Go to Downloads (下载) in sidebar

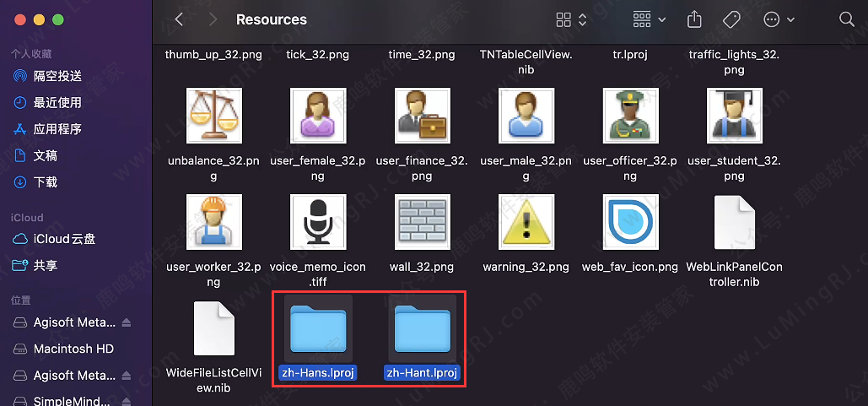point(46,182)
